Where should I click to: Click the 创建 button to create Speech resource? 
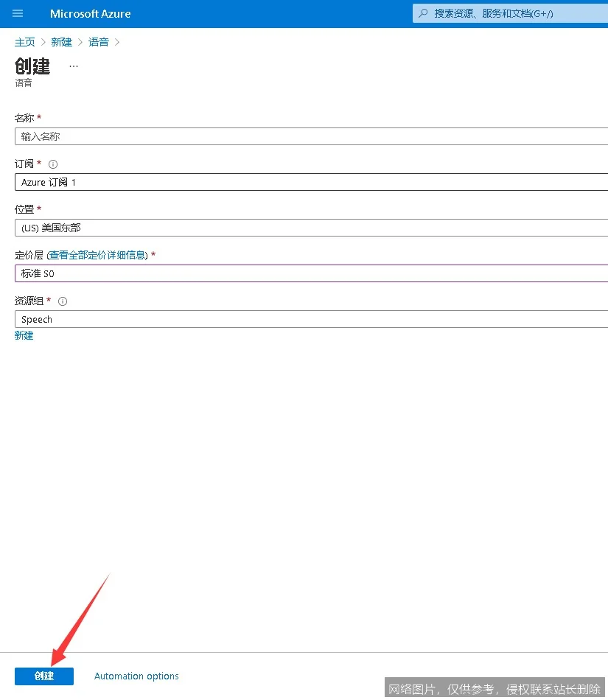(44, 676)
